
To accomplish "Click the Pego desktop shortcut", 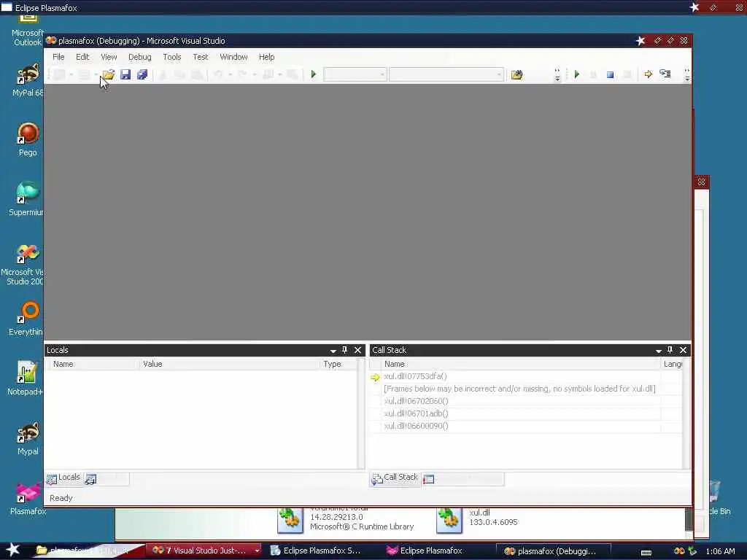I will [x=28, y=139].
